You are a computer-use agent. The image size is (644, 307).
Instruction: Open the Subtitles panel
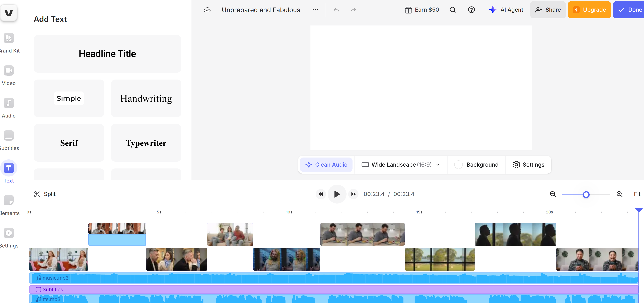click(9, 140)
